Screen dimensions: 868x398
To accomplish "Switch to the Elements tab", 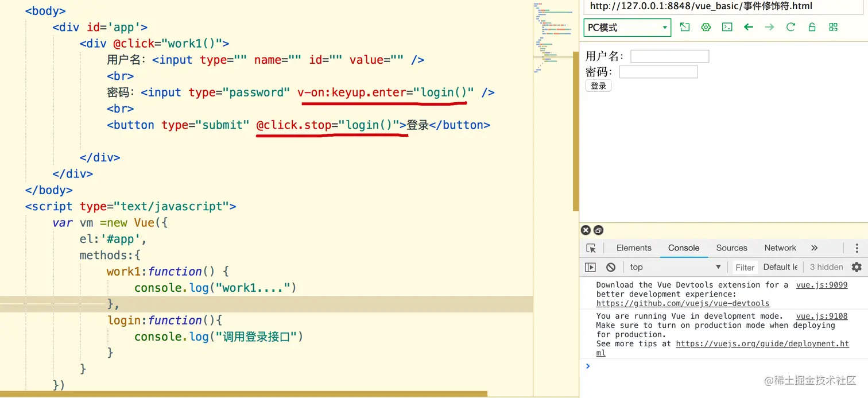I will [x=634, y=248].
